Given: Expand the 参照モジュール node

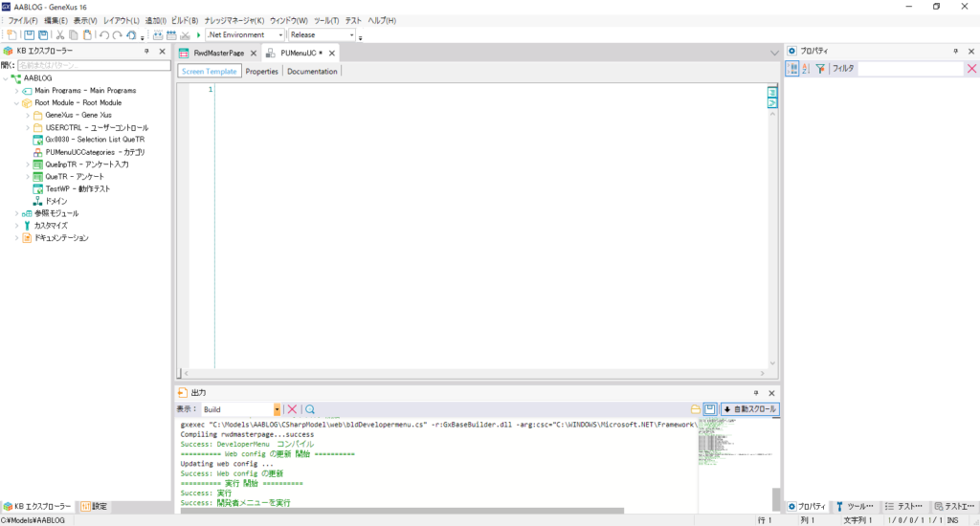Looking at the screenshot, I should [17, 213].
